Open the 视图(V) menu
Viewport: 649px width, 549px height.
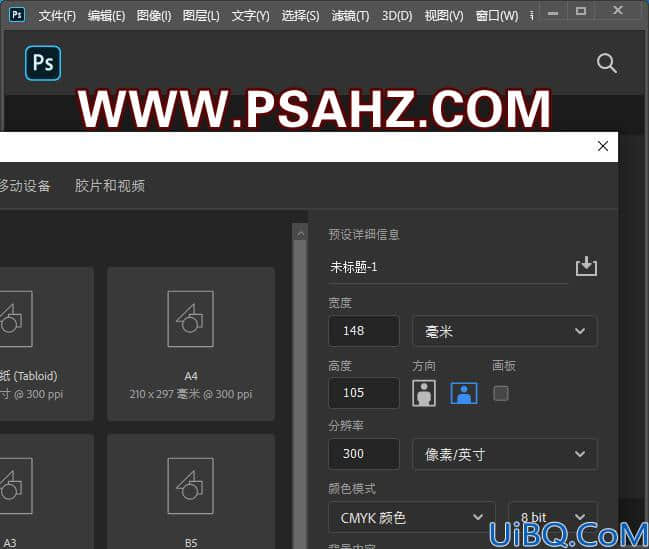click(x=444, y=16)
